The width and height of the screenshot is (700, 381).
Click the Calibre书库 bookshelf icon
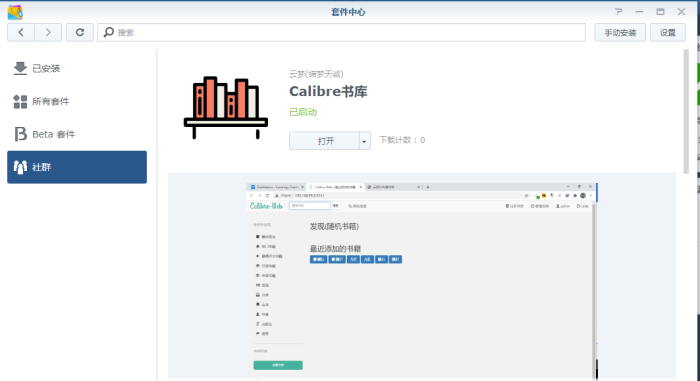tap(226, 108)
